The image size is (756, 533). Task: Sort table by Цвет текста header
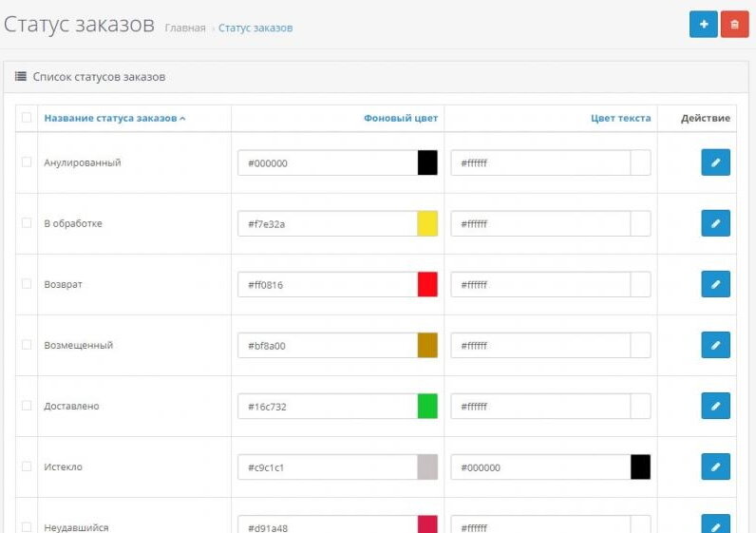tap(620, 119)
